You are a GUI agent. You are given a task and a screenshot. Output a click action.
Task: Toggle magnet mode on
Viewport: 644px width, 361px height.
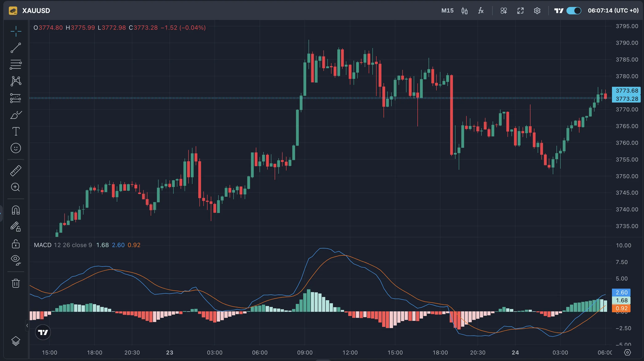tap(16, 210)
